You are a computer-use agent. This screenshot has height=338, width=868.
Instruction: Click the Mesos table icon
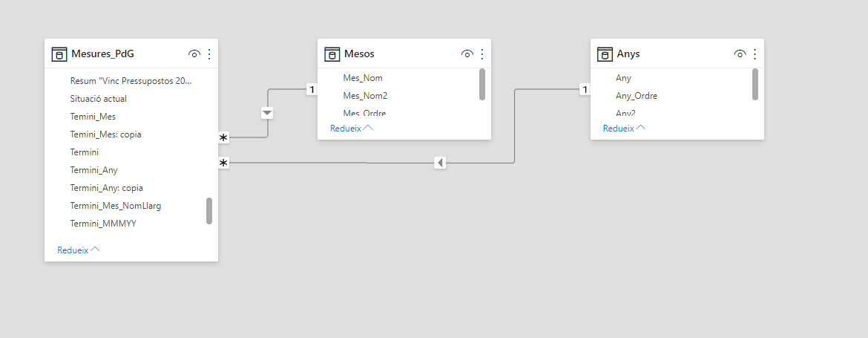(x=332, y=53)
